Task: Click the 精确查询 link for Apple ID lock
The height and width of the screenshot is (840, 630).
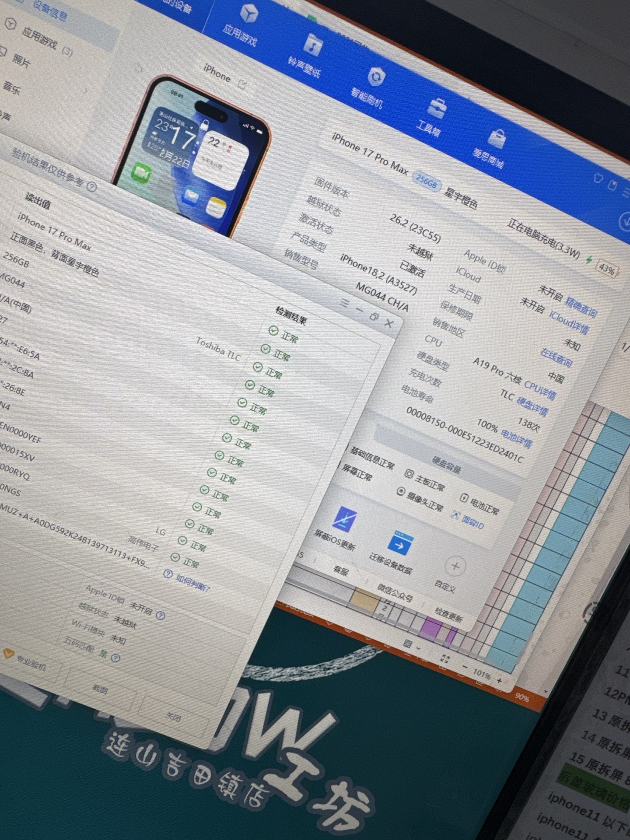Action: (581, 306)
